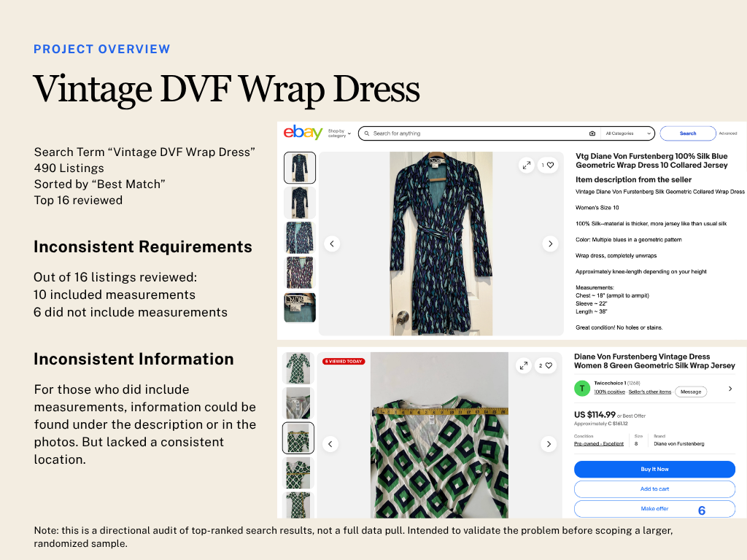Click the 'Chest ~ 18"' measurement line
Image resolution: width=747 pixels, height=560 pixels.
[x=612, y=296]
